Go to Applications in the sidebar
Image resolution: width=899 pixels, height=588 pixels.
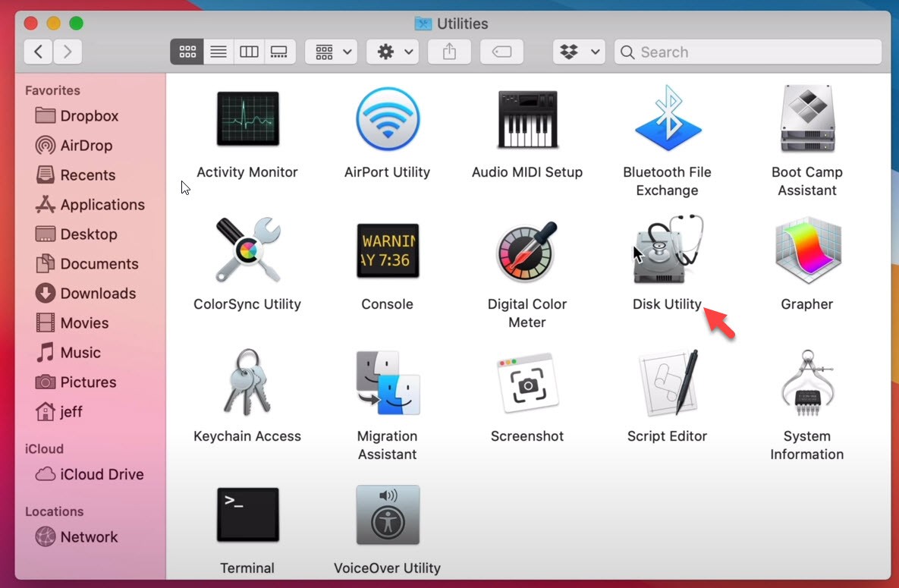tap(90, 205)
